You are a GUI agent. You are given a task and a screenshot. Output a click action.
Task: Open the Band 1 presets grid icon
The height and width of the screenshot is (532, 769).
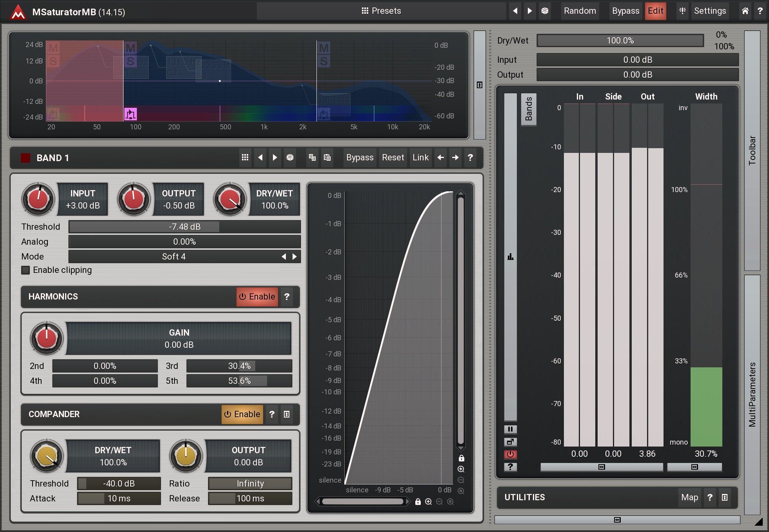(245, 158)
